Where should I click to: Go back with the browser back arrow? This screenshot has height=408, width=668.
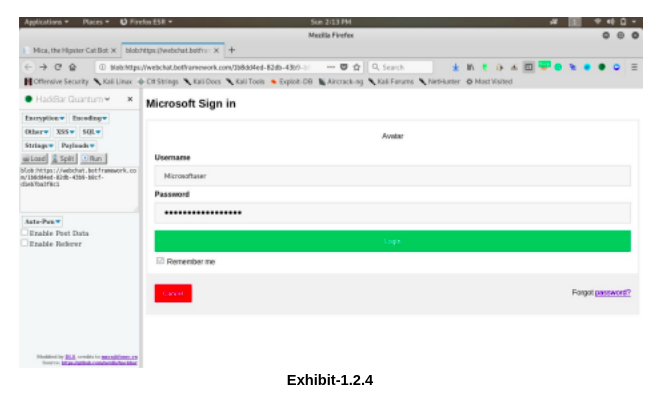[x=28, y=67]
